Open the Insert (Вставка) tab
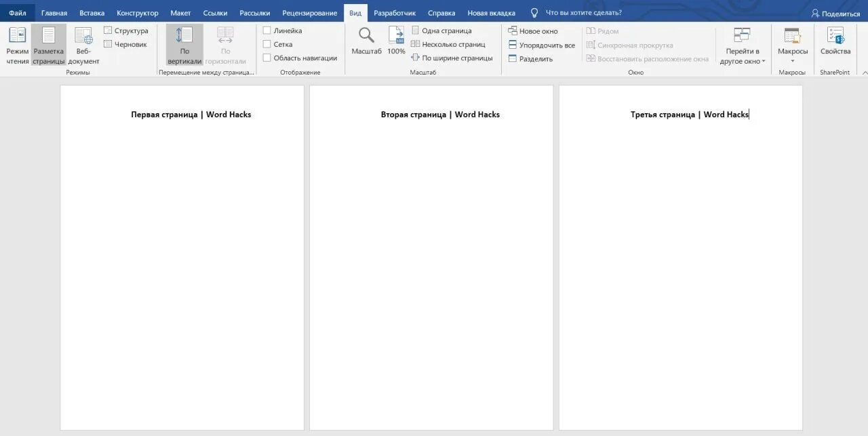 [x=92, y=13]
